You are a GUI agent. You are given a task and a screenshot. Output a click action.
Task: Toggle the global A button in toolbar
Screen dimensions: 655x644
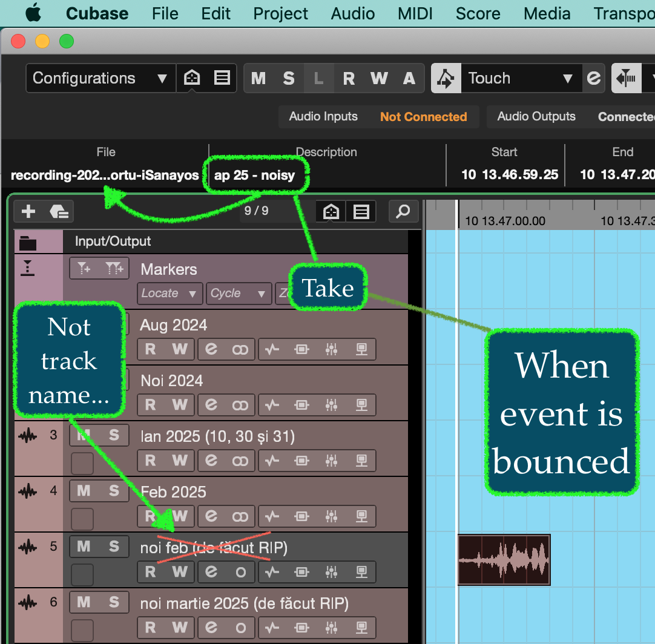tap(409, 78)
